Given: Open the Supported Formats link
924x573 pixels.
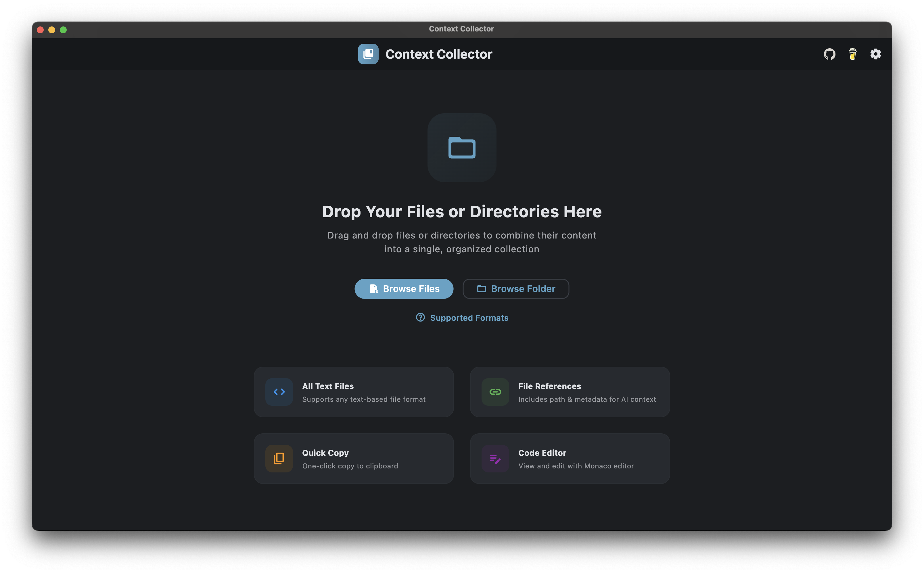Looking at the screenshot, I should point(469,318).
